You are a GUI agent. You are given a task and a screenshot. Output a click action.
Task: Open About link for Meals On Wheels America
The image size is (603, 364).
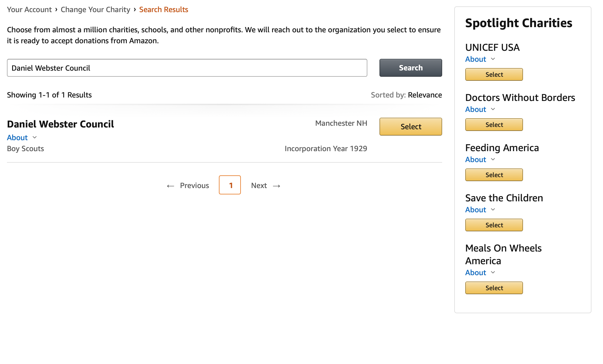(x=476, y=273)
